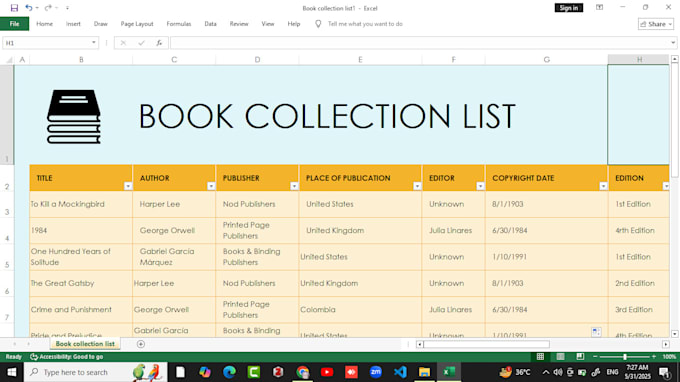This screenshot has width=680, height=382.
Task: Open the Page Layout tab
Action: [137, 24]
